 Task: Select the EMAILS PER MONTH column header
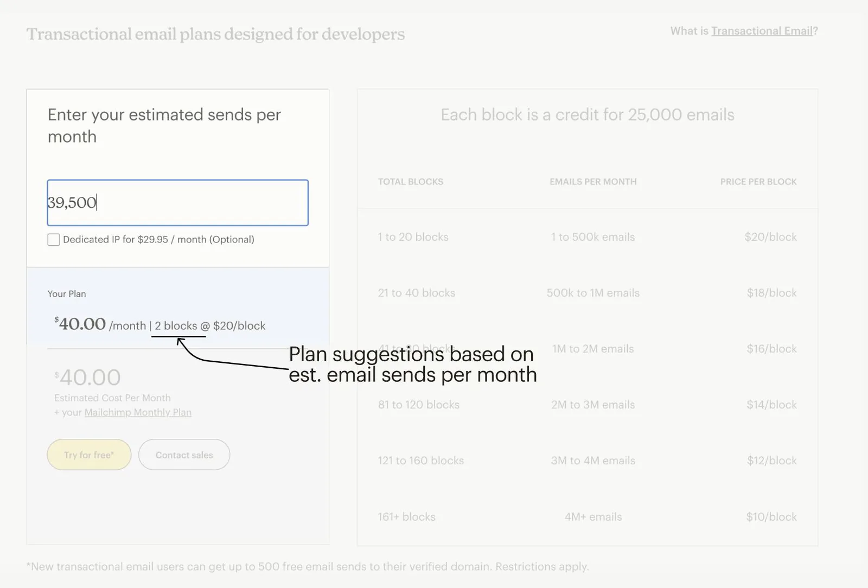pos(593,182)
